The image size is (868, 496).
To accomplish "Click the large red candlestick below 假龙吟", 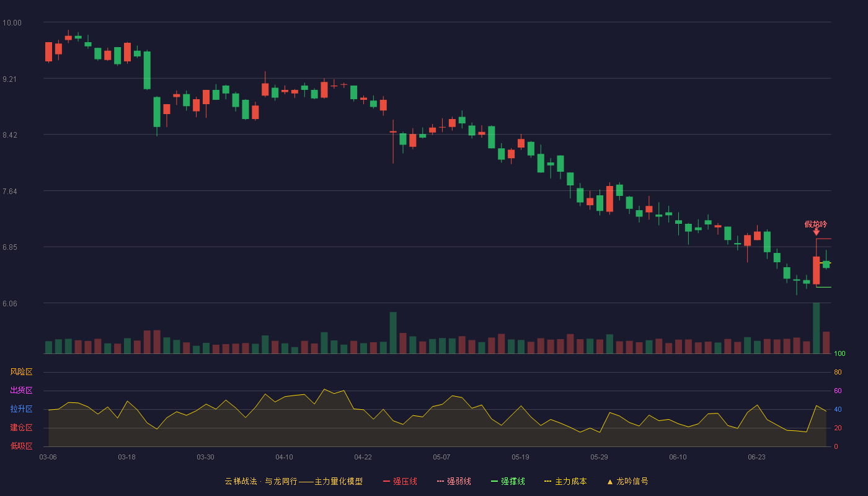I will point(817,270).
